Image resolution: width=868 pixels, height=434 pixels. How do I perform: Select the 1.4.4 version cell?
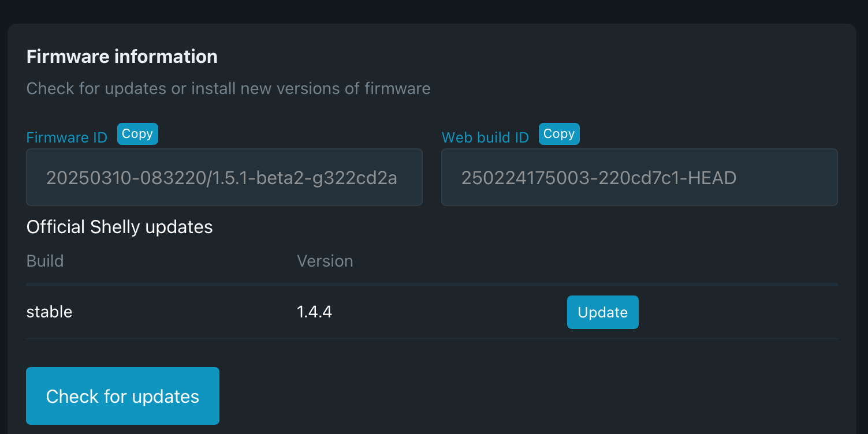(x=314, y=312)
